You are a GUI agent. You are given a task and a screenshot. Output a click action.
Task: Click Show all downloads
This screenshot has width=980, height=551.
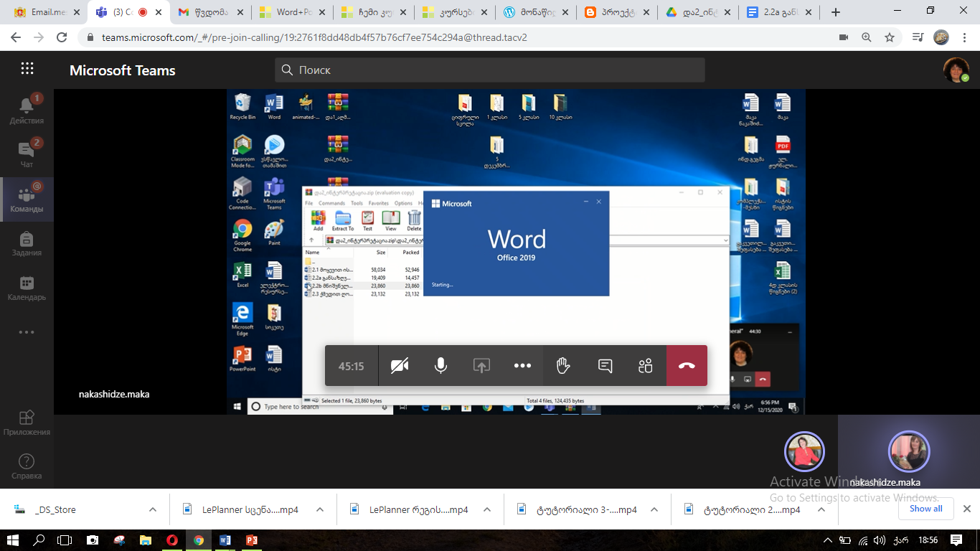(x=925, y=509)
